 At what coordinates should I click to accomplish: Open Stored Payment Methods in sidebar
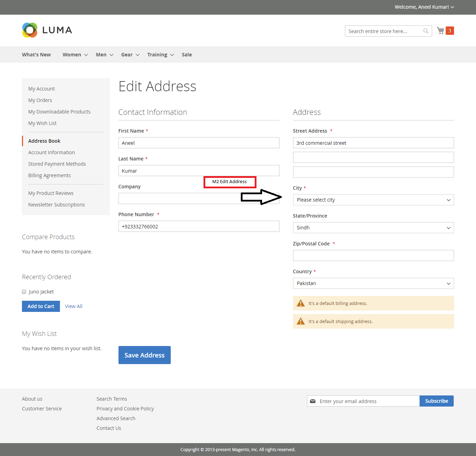point(57,164)
